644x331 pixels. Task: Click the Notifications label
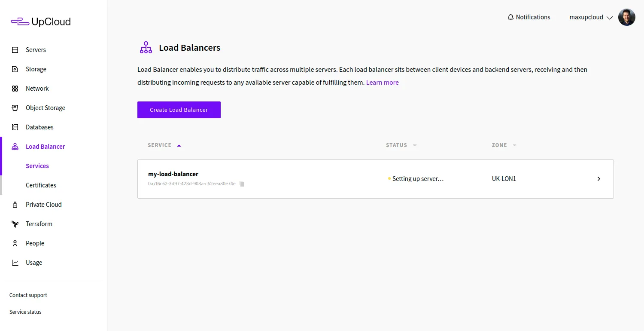[x=533, y=17]
